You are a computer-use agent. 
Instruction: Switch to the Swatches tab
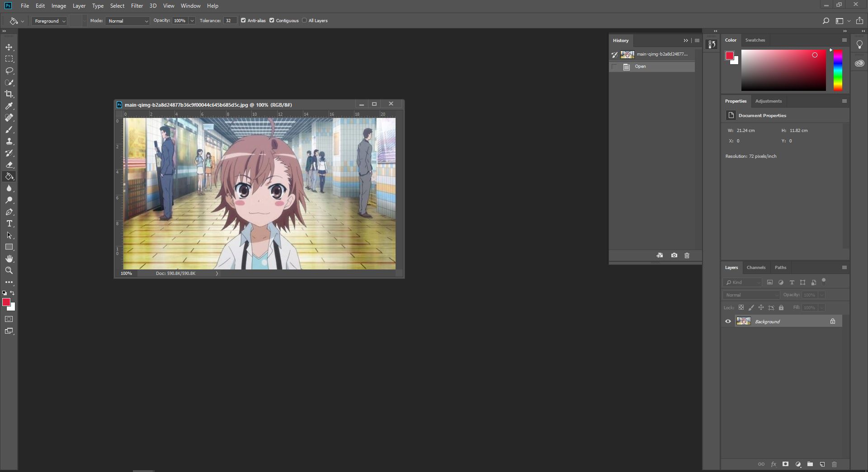coord(755,40)
